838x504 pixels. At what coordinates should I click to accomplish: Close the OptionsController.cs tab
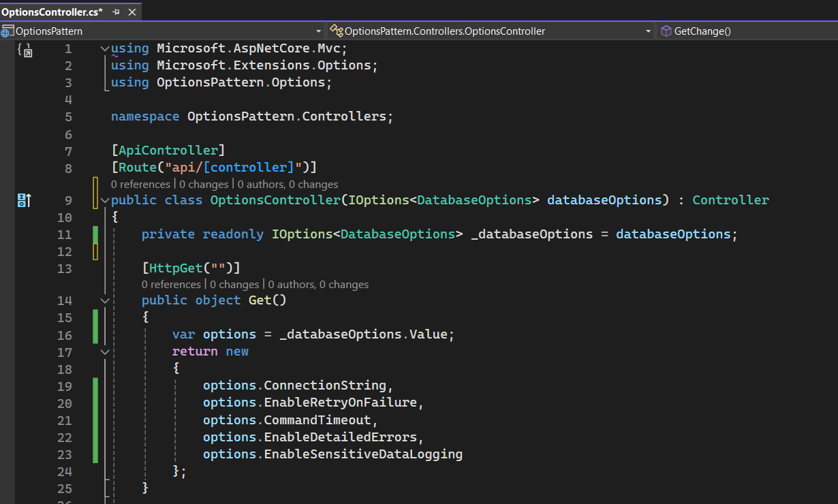click(x=132, y=11)
